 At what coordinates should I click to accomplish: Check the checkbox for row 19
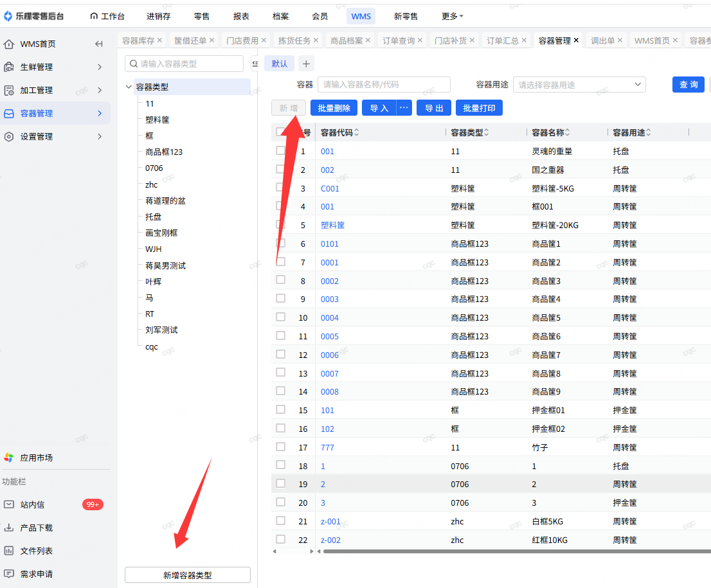pos(281,483)
